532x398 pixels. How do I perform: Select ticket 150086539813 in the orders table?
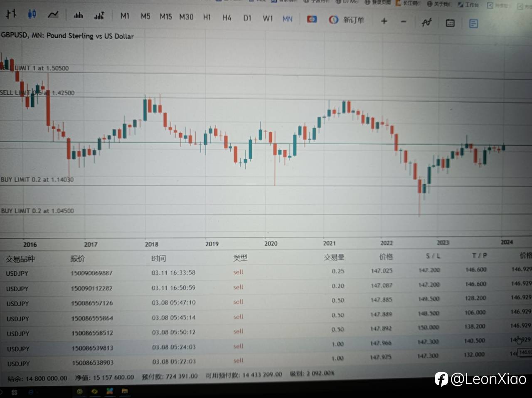tap(93, 348)
